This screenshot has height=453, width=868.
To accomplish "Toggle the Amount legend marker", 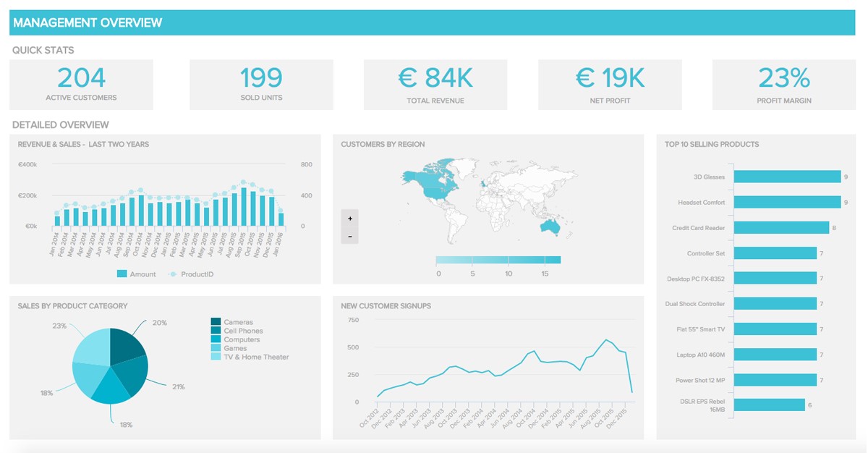I will click(122, 274).
